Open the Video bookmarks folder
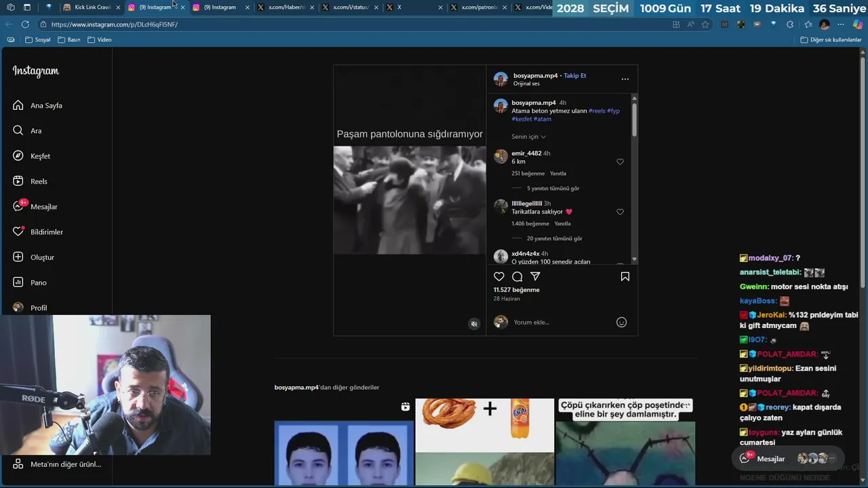 coord(100,40)
